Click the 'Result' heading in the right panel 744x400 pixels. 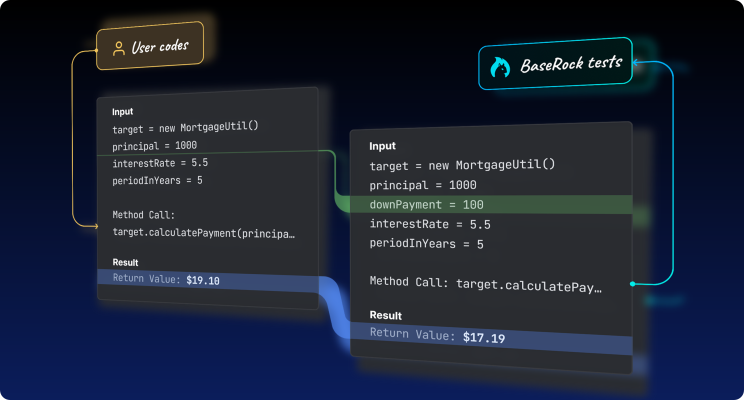(x=386, y=316)
